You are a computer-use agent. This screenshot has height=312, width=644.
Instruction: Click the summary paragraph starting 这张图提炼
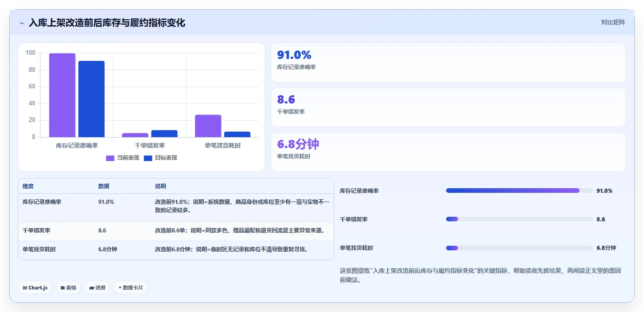[x=480, y=275]
